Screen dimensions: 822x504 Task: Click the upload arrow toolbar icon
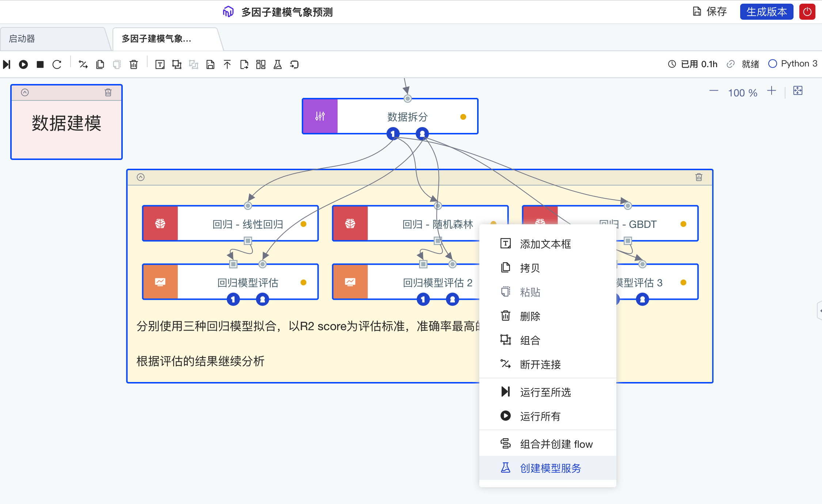(227, 65)
